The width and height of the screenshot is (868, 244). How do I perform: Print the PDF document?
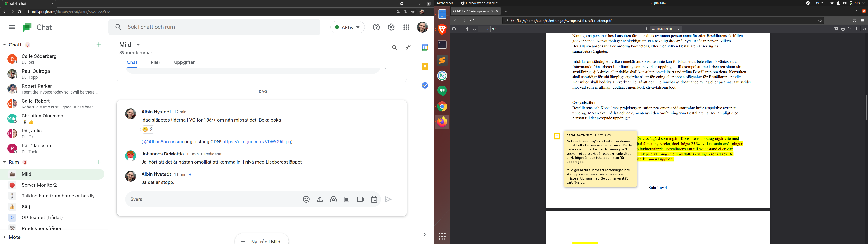pyautogui.click(x=843, y=29)
